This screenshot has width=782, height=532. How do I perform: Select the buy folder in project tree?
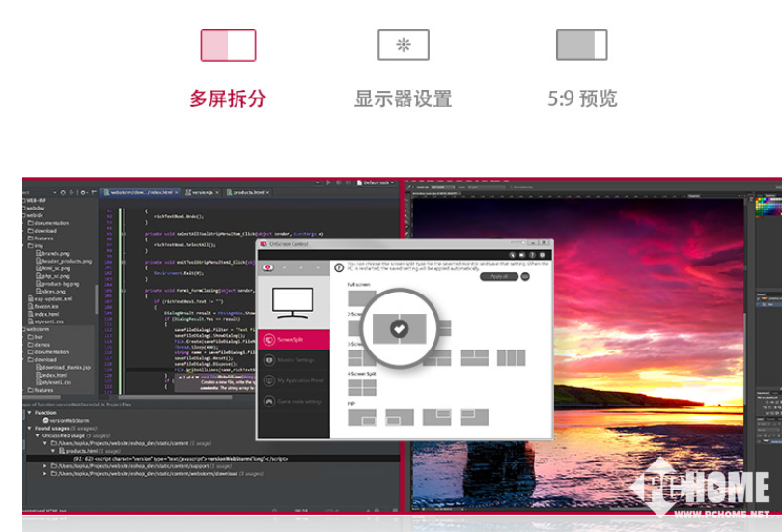[x=36, y=337]
